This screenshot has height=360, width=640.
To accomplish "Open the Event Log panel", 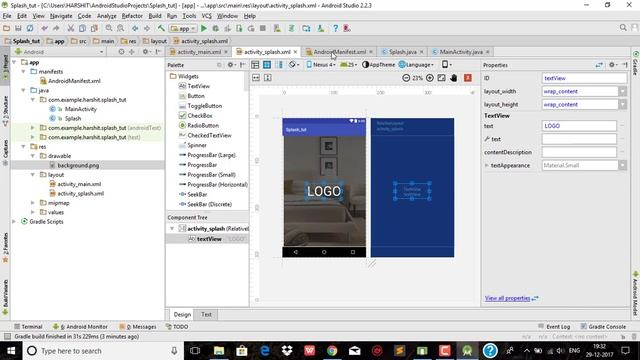I will pyautogui.click(x=554, y=327).
